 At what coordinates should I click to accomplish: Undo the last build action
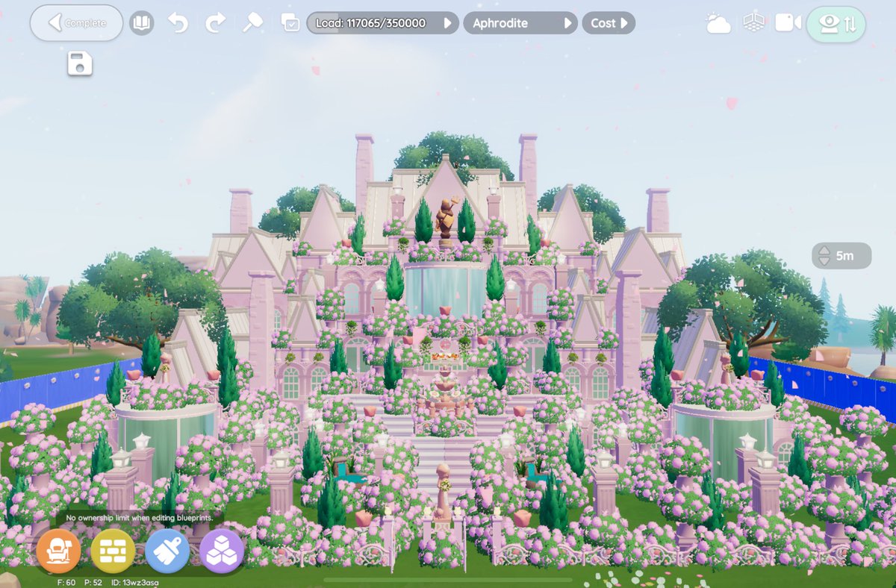click(178, 23)
